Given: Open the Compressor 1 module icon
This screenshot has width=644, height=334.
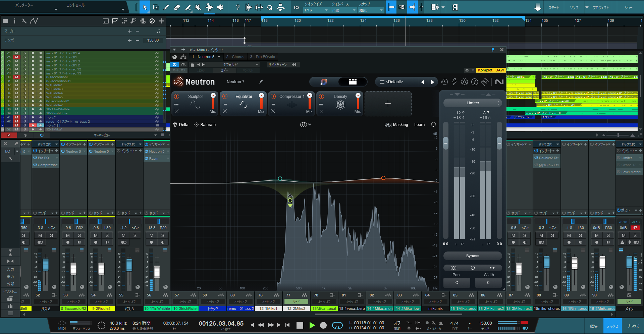Looking at the screenshot, I should pyautogui.click(x=292, y=105).
